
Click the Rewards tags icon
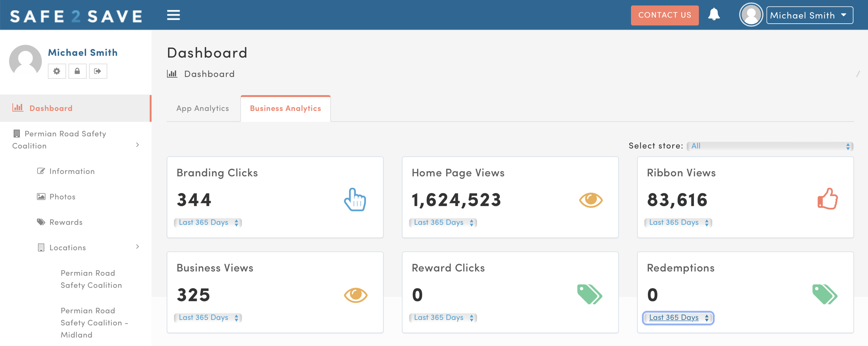point(41,222)
